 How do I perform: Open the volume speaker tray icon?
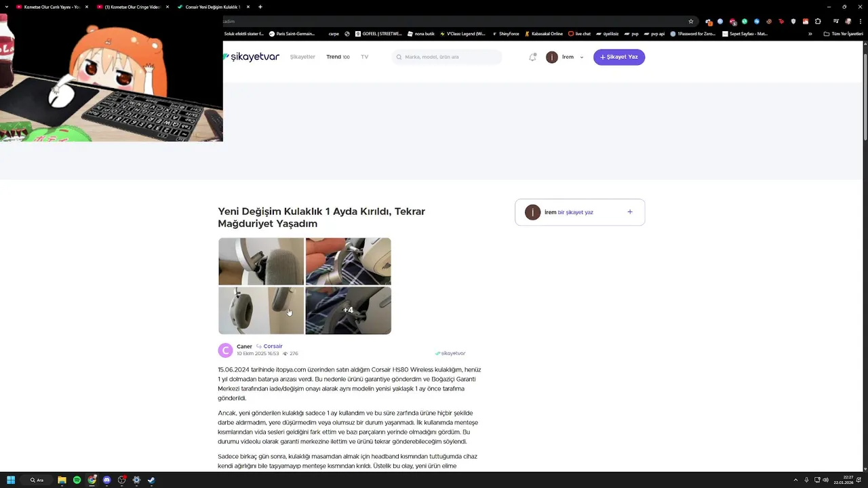click(x=825, y=480)
